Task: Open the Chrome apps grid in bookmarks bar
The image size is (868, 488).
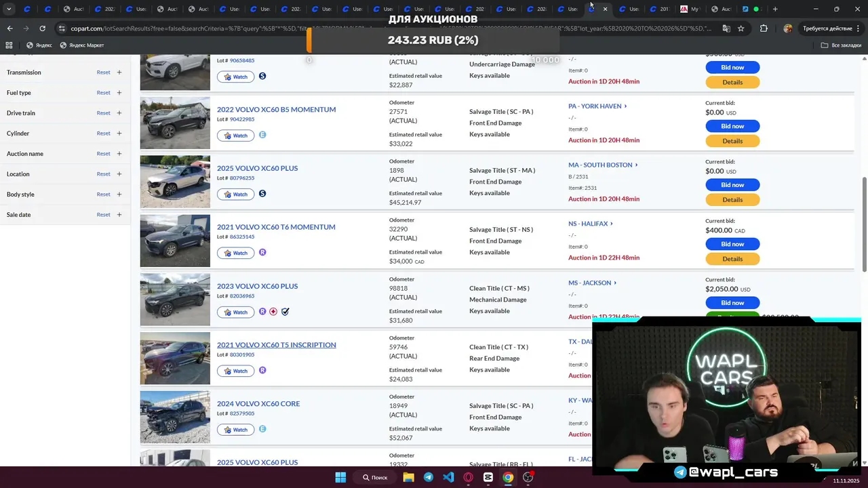Action: pyautogui.click(x=9, y=45)
